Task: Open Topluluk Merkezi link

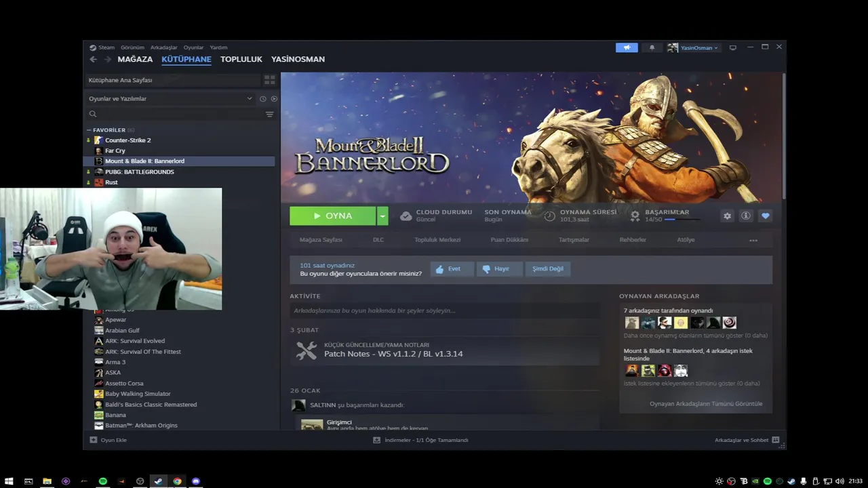Action: coord(437,240)
